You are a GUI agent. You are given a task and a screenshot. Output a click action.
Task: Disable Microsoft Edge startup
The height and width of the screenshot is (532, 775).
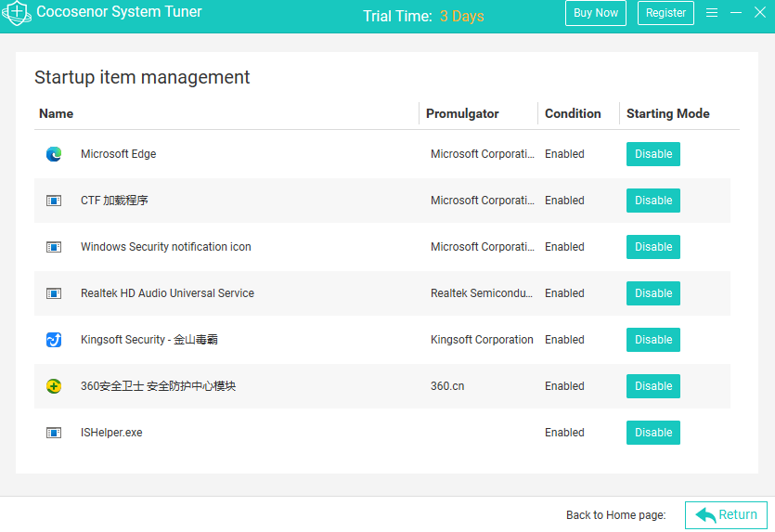pyautogui.click(x=653, y=154)
